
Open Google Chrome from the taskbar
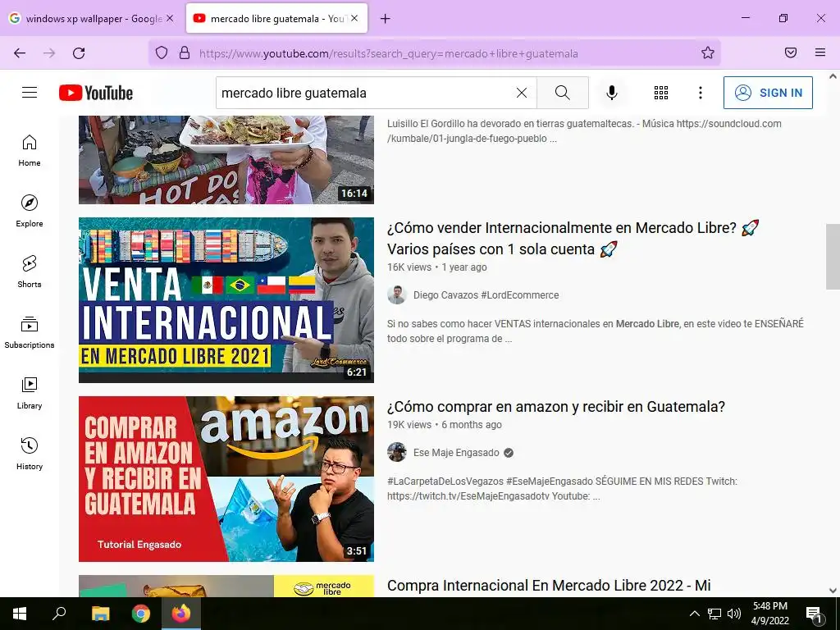click(141, 614)
